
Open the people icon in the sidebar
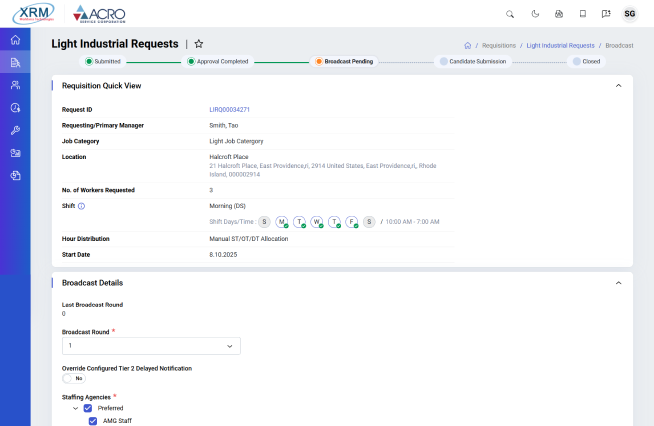pos(15,85)
